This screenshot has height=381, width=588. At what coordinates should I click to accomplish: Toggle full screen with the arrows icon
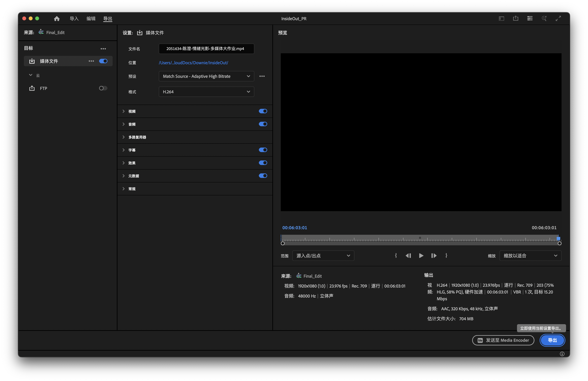coord(558,19)
